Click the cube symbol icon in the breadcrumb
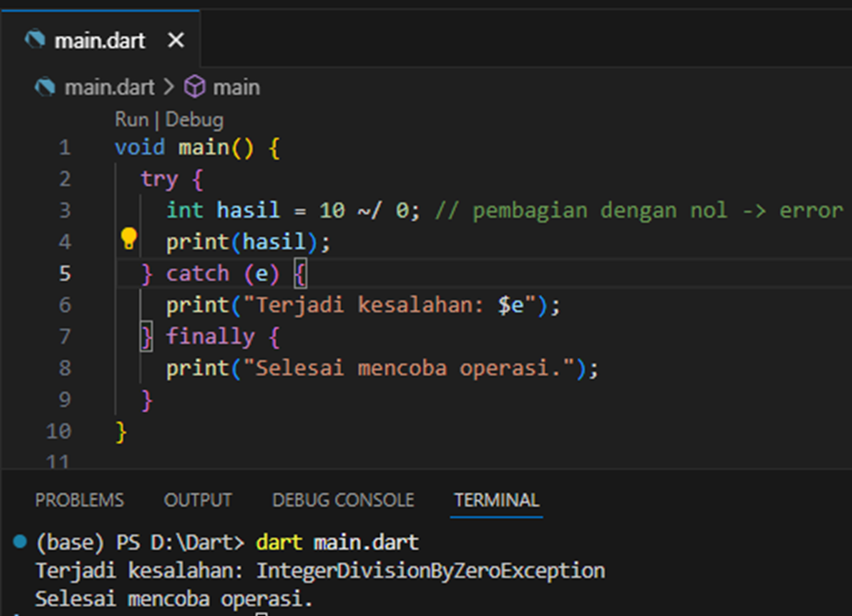Image resolution: width=852 pixels, height=616 pixels. [x=194, y=87]
